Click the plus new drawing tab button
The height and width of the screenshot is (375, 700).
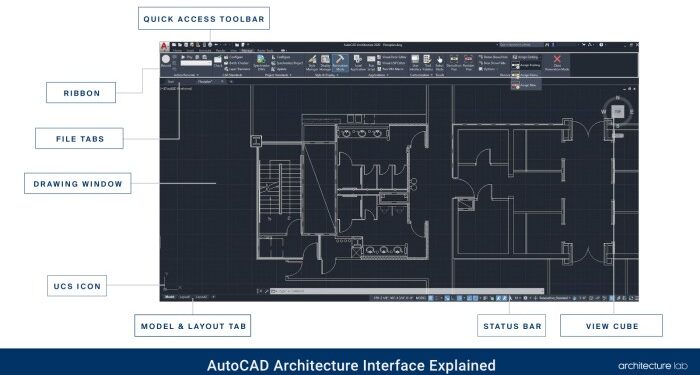(x=231, y=82)
